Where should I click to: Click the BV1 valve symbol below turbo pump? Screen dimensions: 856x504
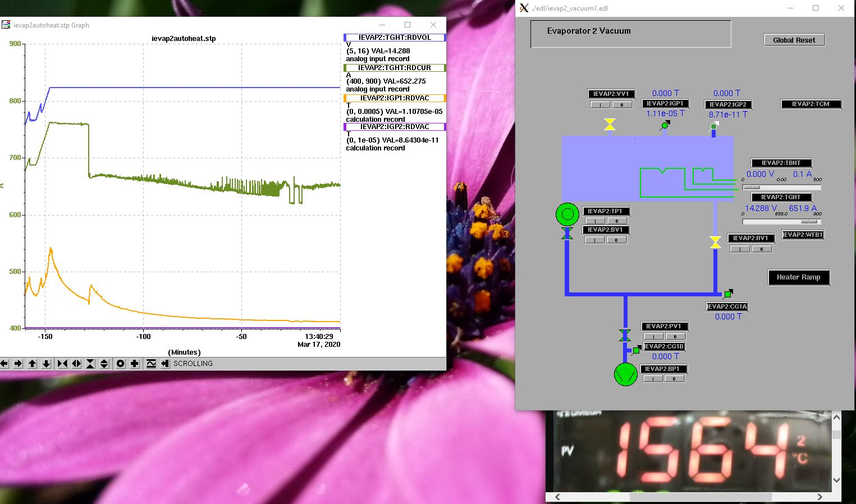tap(567, 233)
